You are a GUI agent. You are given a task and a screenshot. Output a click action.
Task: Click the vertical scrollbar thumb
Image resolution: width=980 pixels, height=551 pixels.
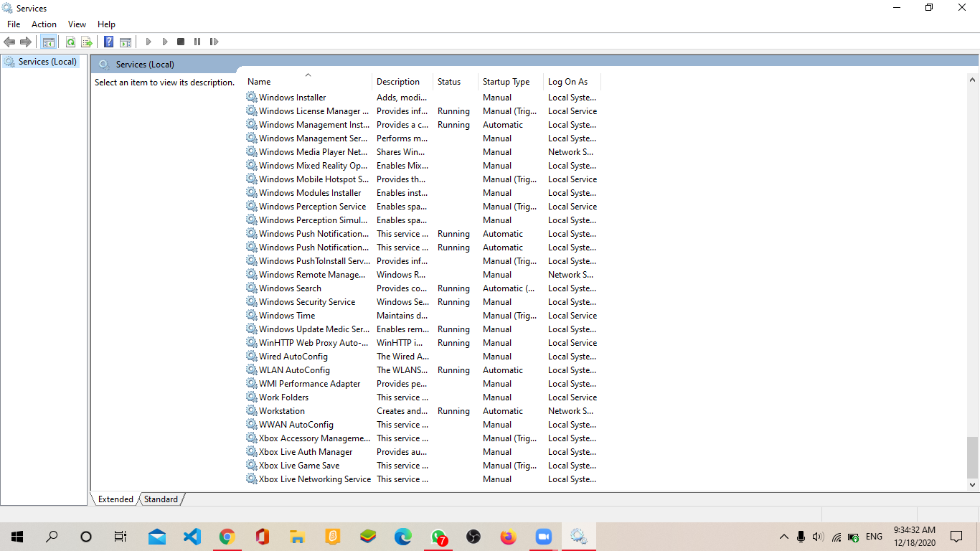click(972, 458)
